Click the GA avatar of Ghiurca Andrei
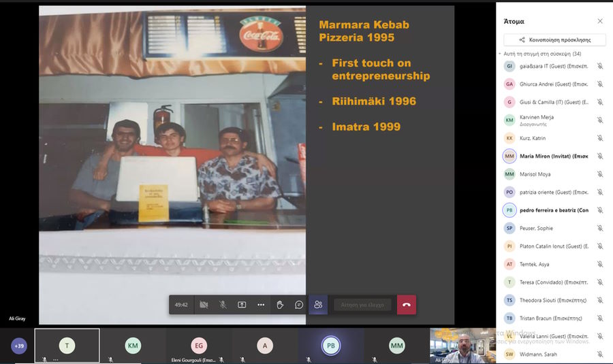 point(509,84)
